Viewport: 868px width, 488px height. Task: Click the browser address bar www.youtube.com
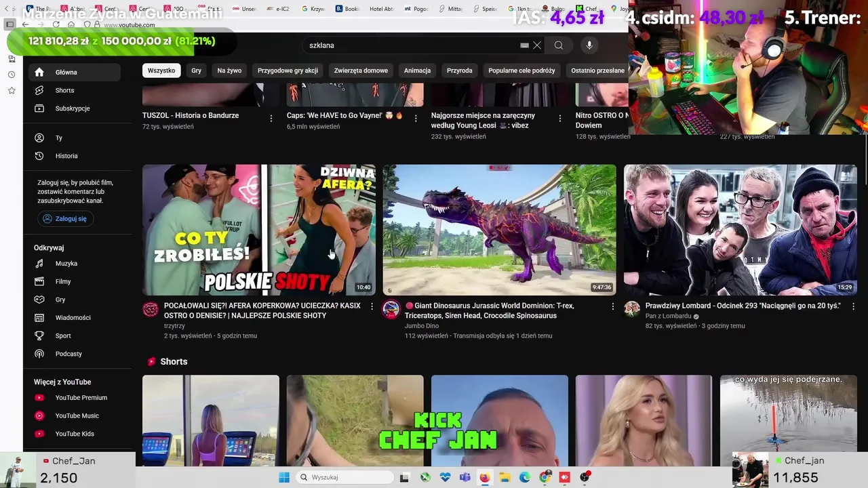click(x=129, y=25)
